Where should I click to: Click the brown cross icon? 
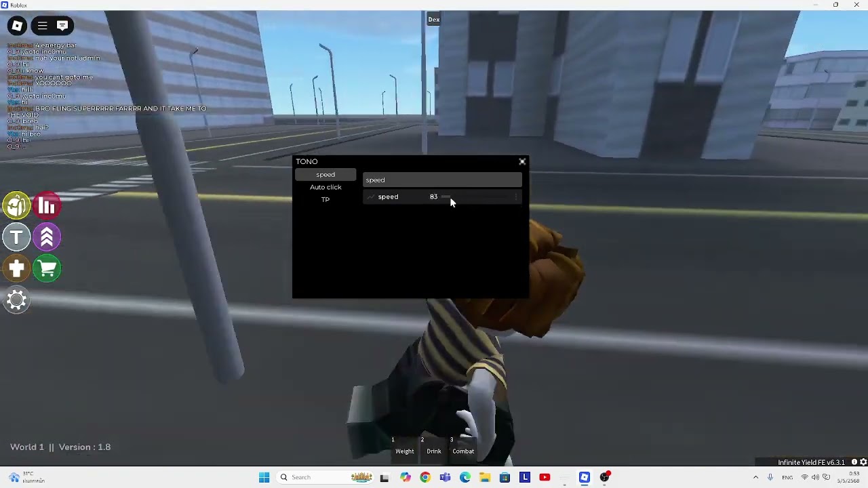tap(17, 268)
